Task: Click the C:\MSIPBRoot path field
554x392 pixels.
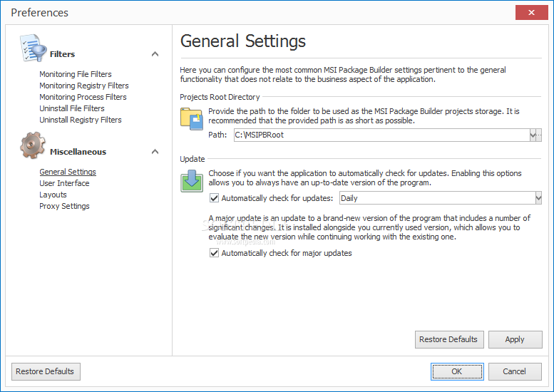Action: point(381,135)
